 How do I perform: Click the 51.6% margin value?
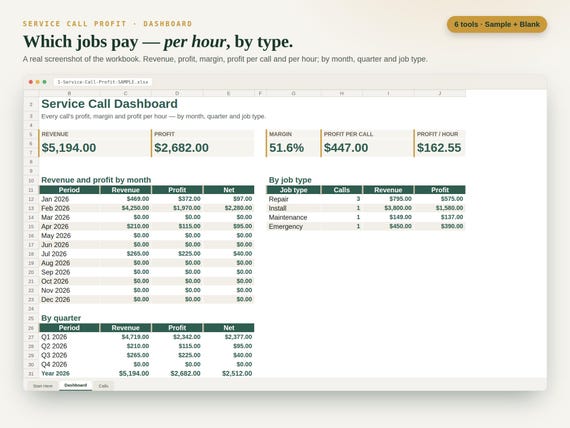point(286,148)
